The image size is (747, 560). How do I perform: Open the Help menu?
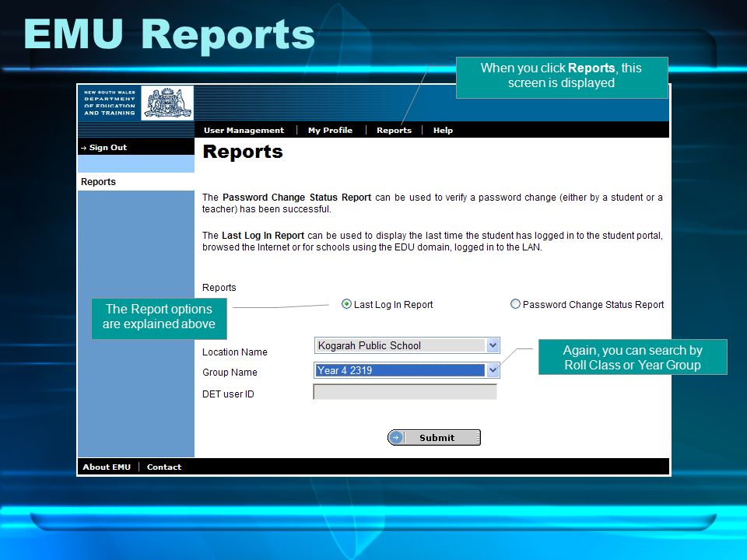tap(443, 130)
